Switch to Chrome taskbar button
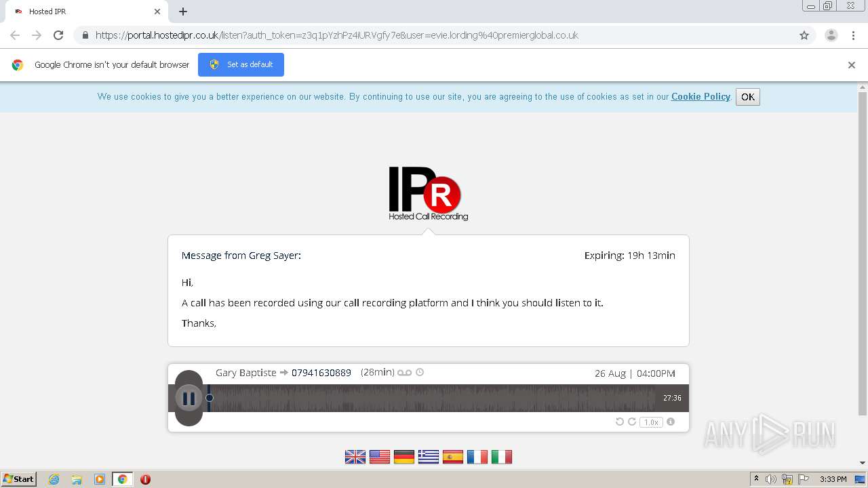This screenshot has width=868, height=488. coord(122,479)
